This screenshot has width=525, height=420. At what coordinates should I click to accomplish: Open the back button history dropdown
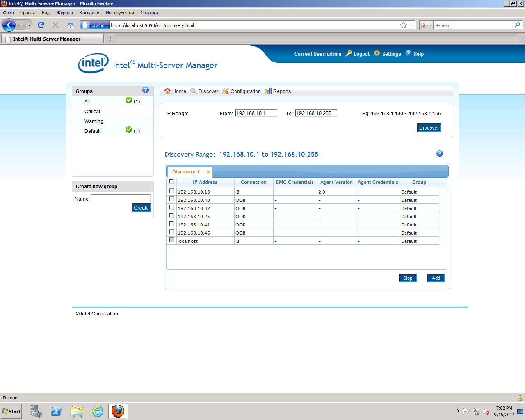click(29, 25)
